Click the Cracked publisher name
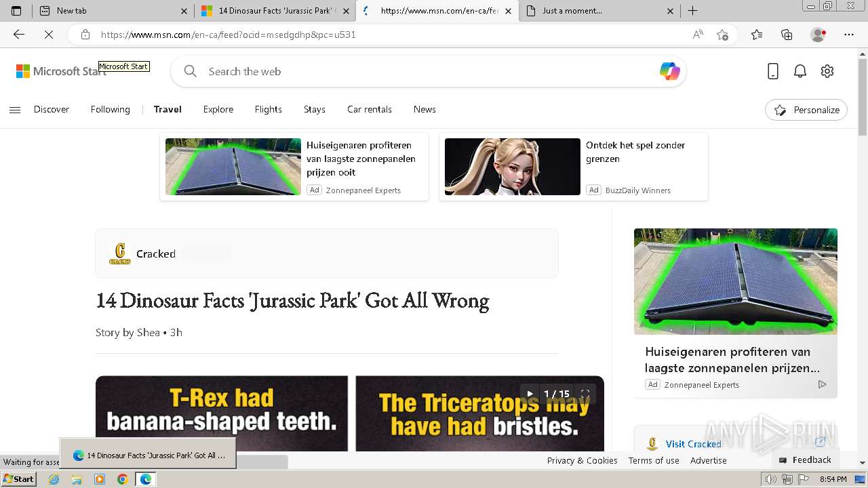The image size is (868, 488). (156, 253)
